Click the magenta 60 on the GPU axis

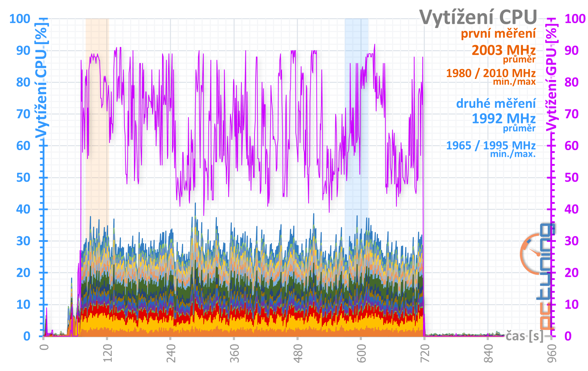572,145
